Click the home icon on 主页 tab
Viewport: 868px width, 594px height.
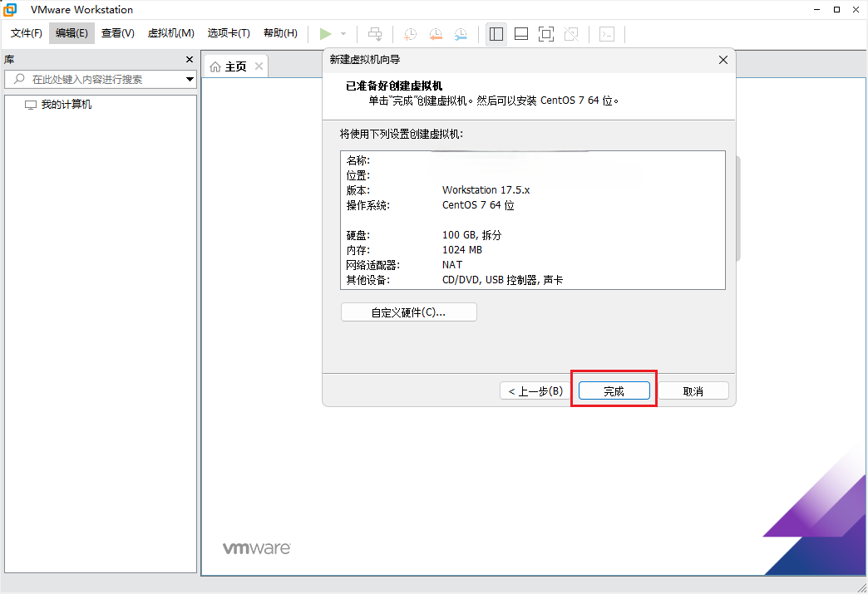(x=215, y=67)
